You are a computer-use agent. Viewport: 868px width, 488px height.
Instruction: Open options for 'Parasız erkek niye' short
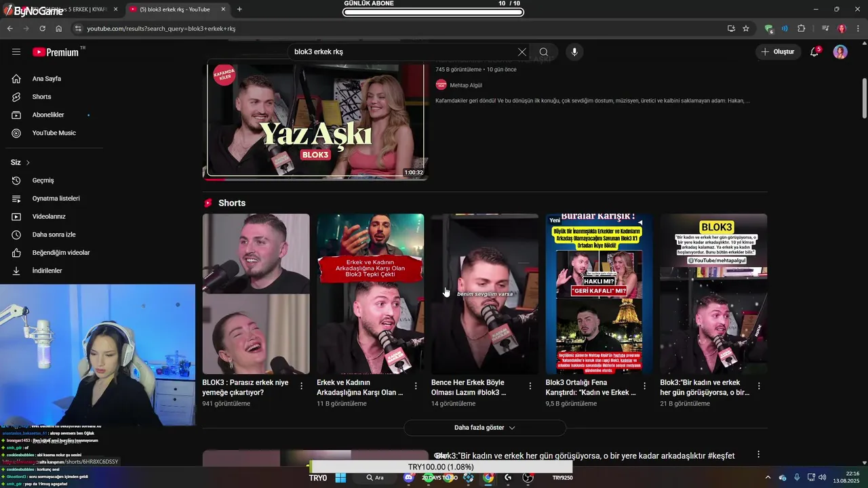click(301, 386)
